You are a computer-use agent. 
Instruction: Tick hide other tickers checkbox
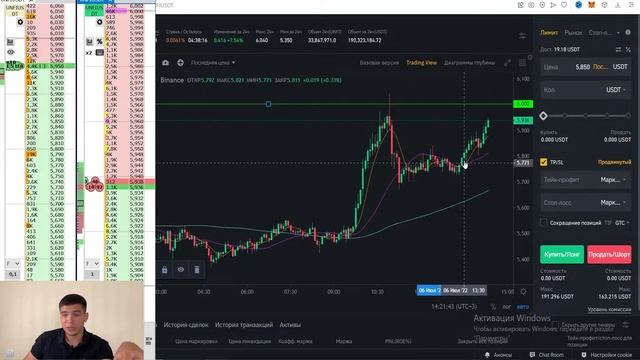pos(555,325)
